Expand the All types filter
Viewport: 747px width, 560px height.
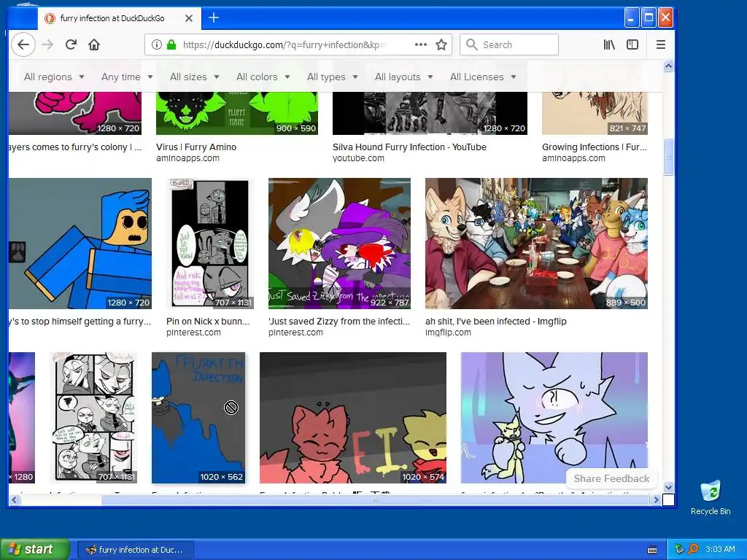click(332, 77)
